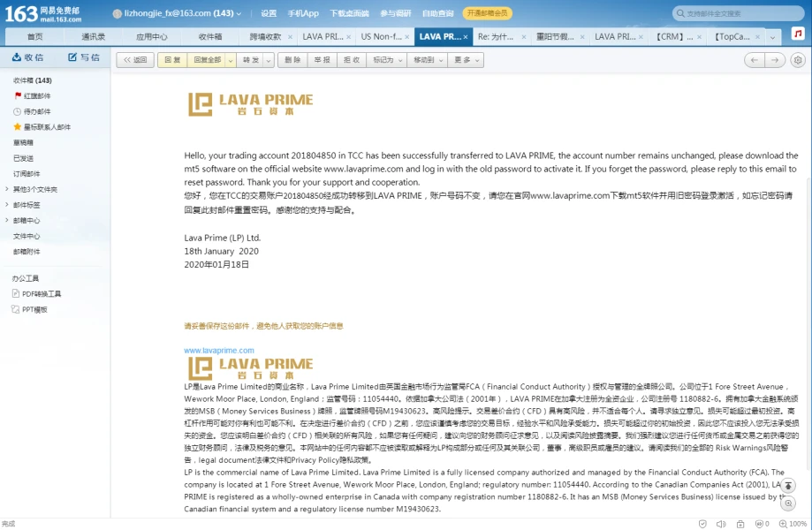Screen dimensions: 812x530
Task: Close the 重阳节假... tab
Action: point(582,37)
